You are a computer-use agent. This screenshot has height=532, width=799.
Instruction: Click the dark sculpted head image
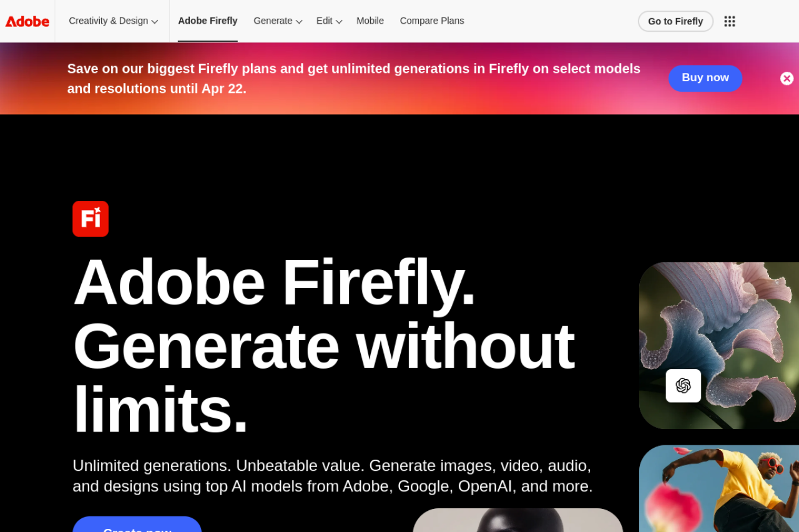click(518, 520)
